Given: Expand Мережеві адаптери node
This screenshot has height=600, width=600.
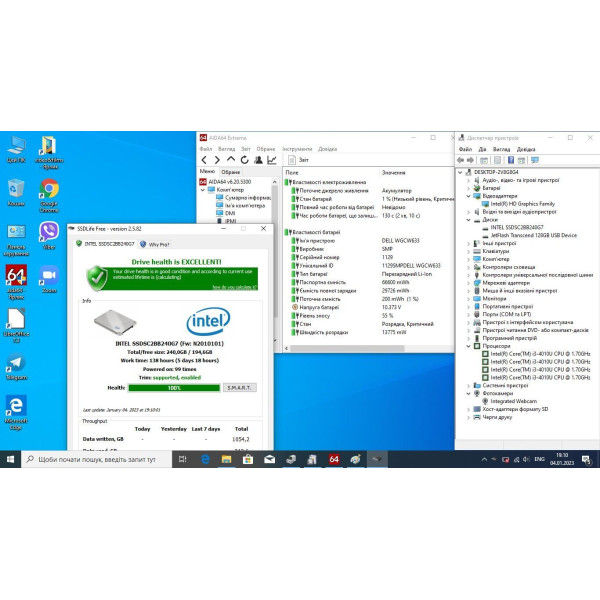Looking at the screenshot, I should pos(468,283).
